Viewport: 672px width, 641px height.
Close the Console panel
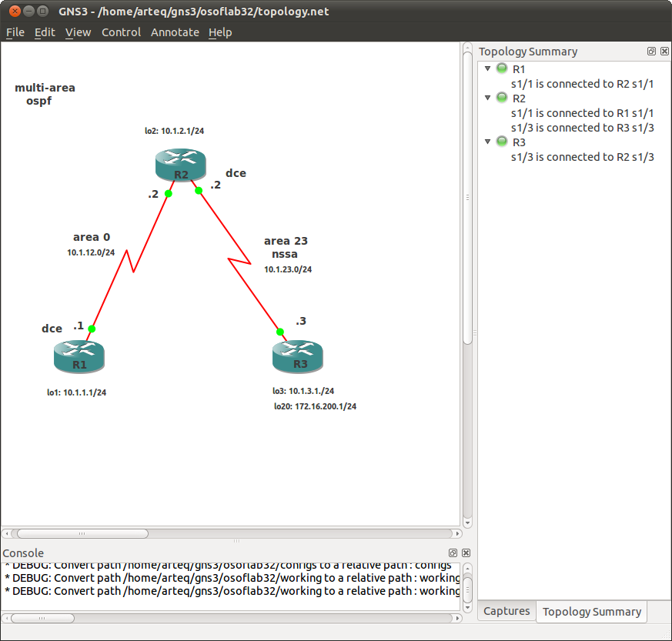click(x=466, y=553)
